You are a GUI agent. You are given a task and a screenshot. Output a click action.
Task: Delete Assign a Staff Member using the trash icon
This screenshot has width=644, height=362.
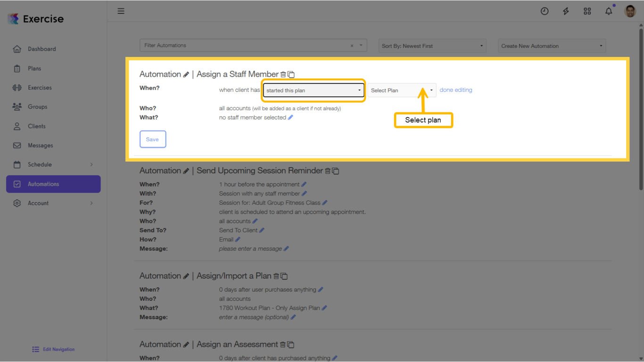coord(283,74)
